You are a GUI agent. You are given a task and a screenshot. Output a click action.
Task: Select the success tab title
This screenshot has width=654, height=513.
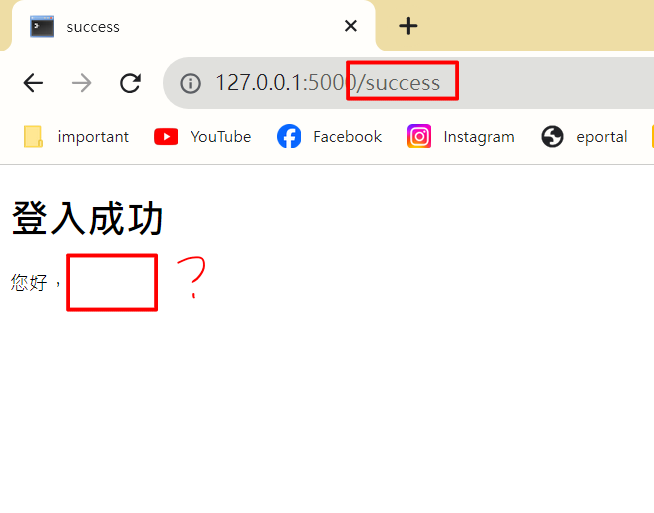pos(93,27)
